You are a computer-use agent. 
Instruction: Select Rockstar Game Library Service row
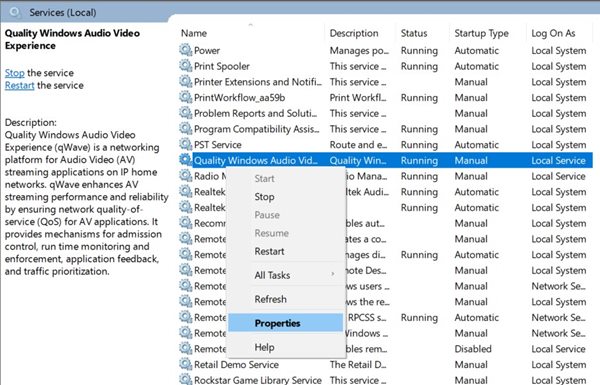tap(386, 380)
